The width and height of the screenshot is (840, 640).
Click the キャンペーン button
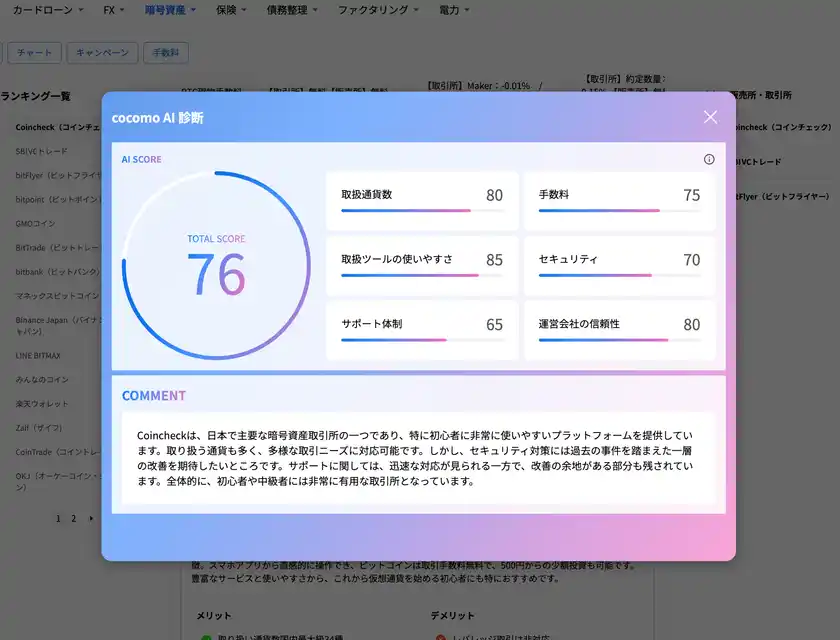[102, 53]
